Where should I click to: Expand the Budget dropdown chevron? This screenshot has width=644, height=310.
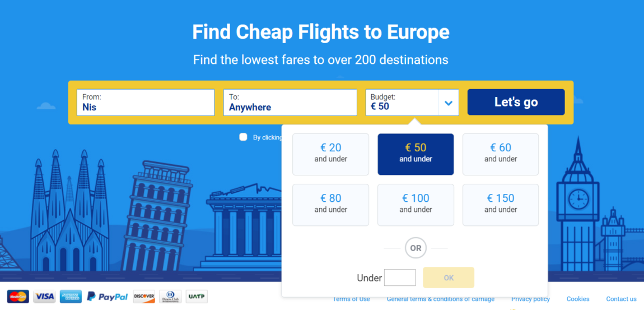click(x=449, y=103)
